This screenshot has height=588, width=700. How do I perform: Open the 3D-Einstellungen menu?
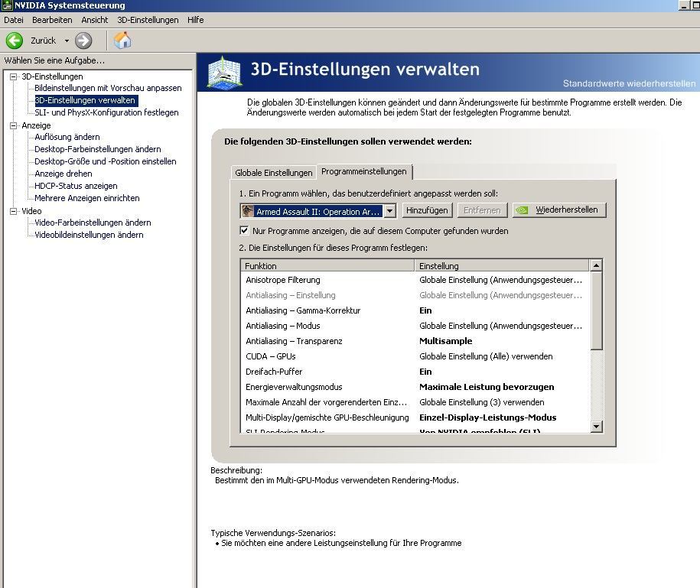(x=148, y=20)
